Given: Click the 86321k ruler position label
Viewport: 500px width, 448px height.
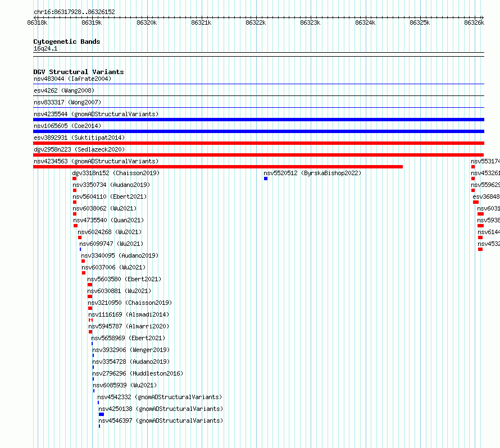Looking at the screenshot, I should pos(201,22).
